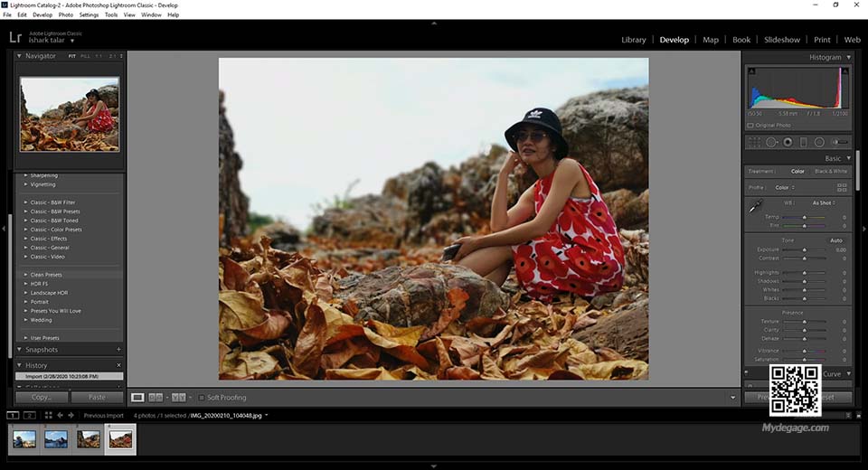Open the WB As Shot dropdown
Screen dimensions: 868x470
(x=824, y=203)
